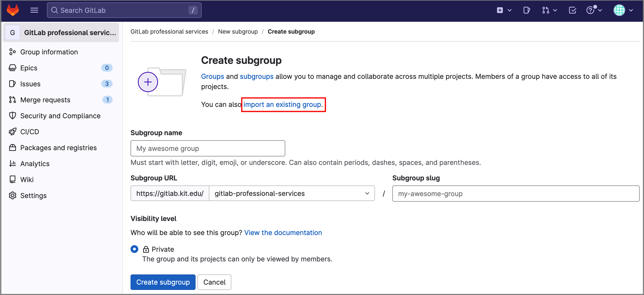644x295 pixels.
Task: Enable subgroup creation with plus icon
Action: 148,82
